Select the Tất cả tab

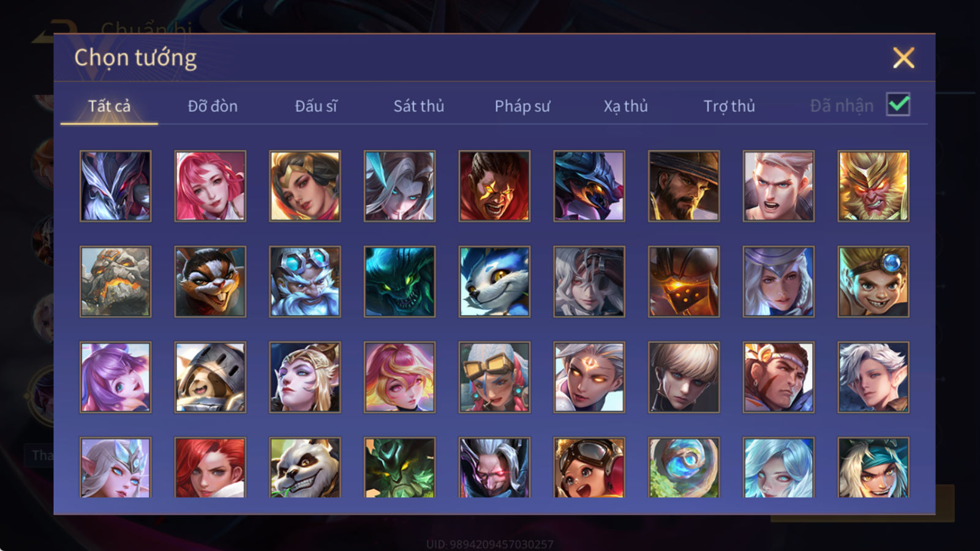[x=109, y=106]
